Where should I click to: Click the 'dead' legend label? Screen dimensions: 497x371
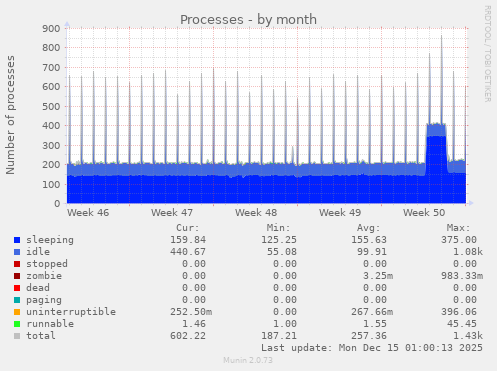(38, 288)
